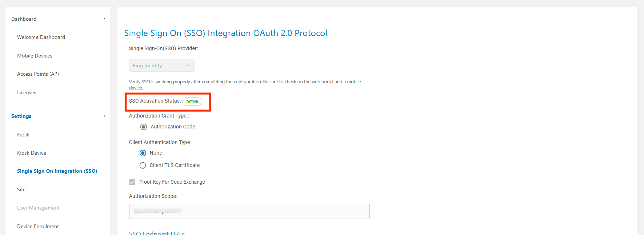The width and height of the screenshot is (644, 235).
Task: Toggle Proof Key For Code Exchange checkbox
Action: pyautogui.click(x=132, y=182)
